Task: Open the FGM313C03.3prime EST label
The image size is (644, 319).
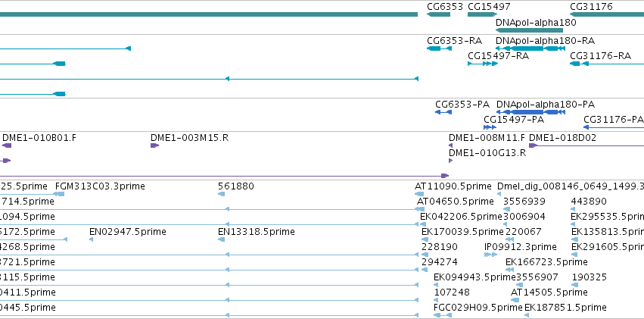Action: click(100, 186)
